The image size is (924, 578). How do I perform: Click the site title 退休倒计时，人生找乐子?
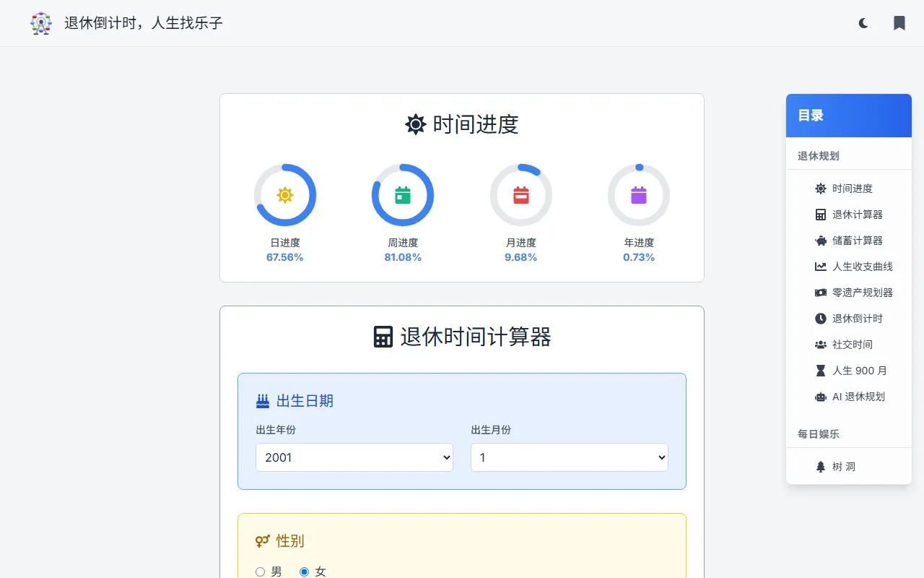point(143,23)
